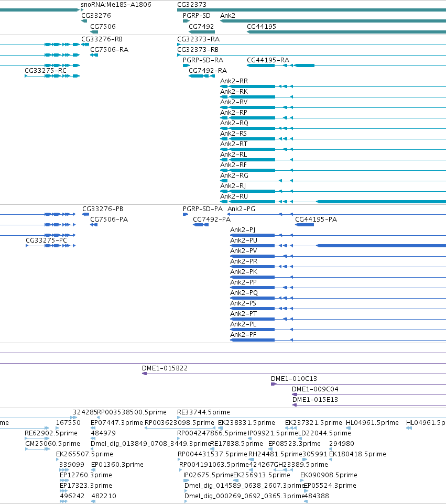The height and width of the screenshot is (504, 446).
Task: Click the Ank2-PR protein label
Action: click(x=244, y=261)
